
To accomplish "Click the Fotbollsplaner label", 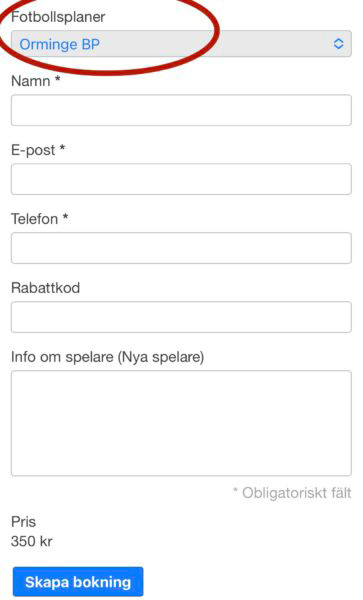I will click(58, 17).
